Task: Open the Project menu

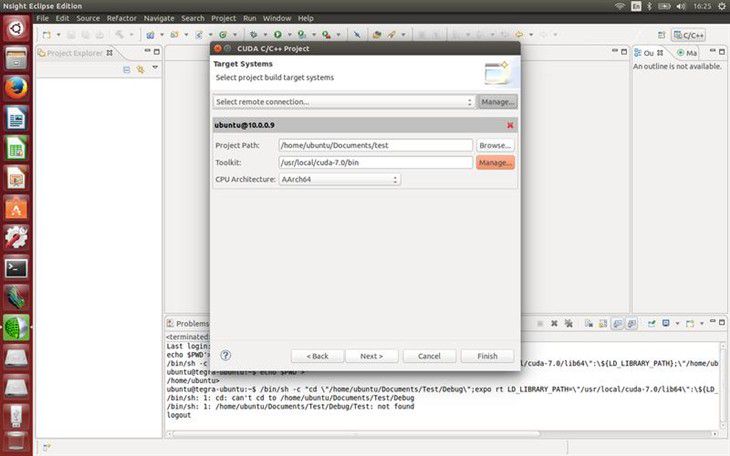Action: pyautogui.click(x=223, y=18)
